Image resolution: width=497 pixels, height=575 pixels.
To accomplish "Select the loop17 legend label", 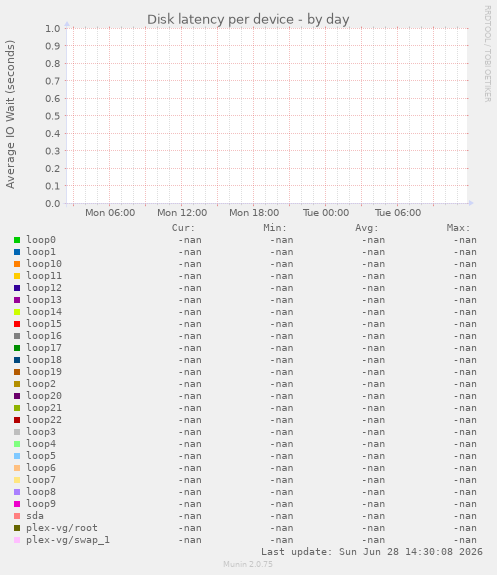I will pyautogui.click(x=44, y=348).
